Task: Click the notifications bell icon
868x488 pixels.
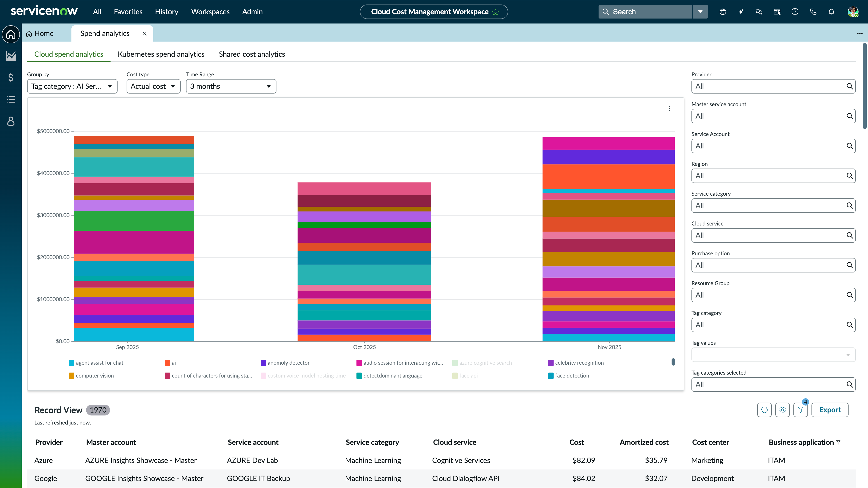Action: tap(831, 12)
